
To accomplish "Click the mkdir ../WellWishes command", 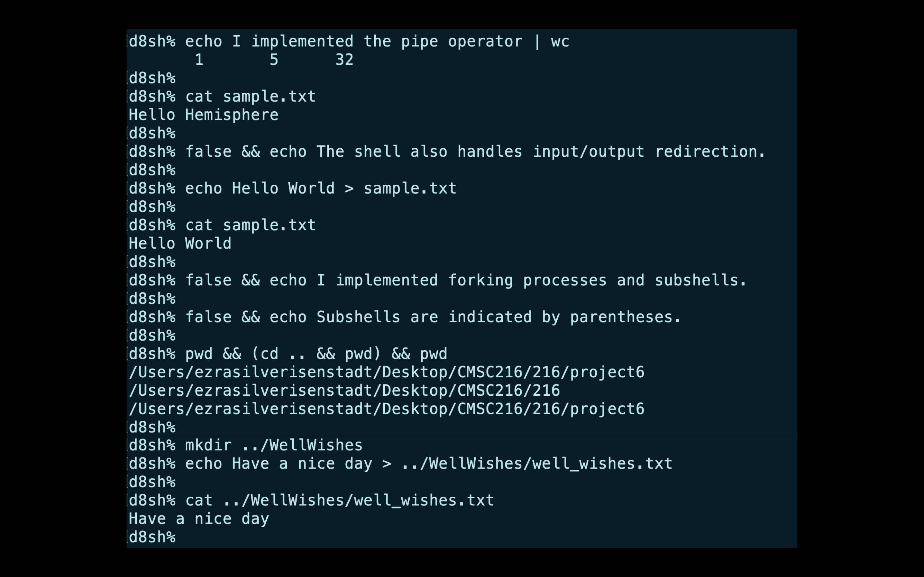I will click(245, 445).
